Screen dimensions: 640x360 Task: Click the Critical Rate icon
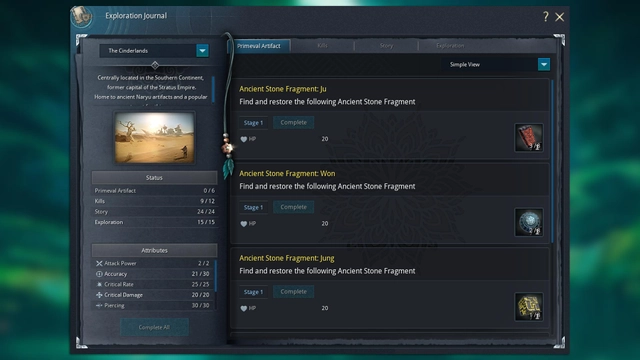(99, 284)
